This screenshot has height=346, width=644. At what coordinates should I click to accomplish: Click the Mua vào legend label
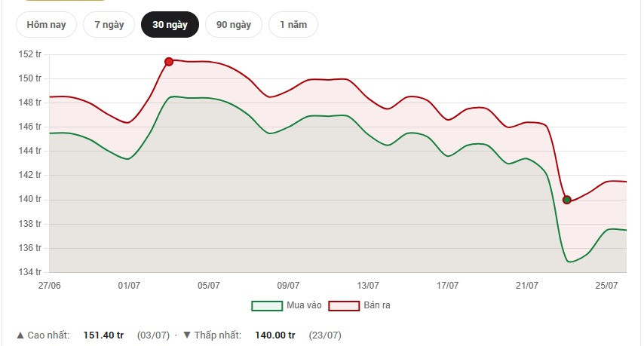304,305
